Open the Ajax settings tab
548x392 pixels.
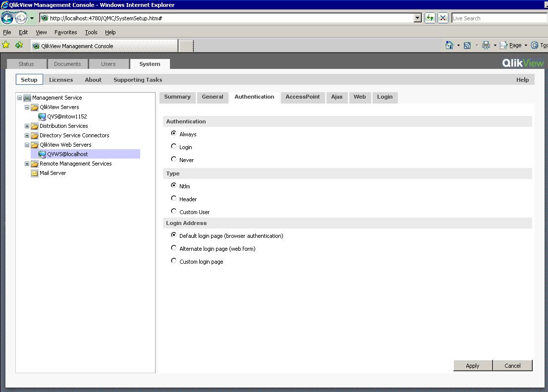337,97
